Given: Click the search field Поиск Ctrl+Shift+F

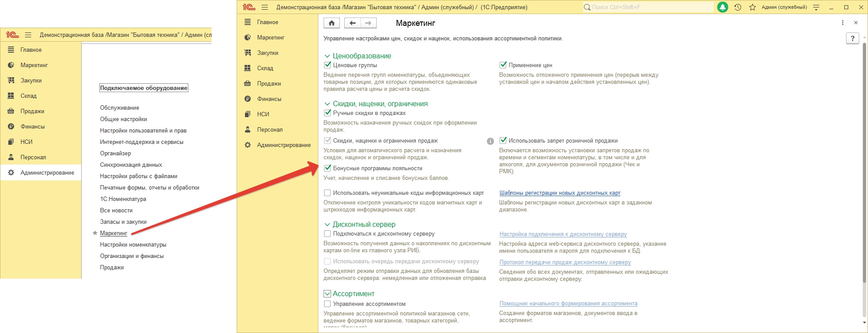Looking at the screenshot, I should pos(648,7).
